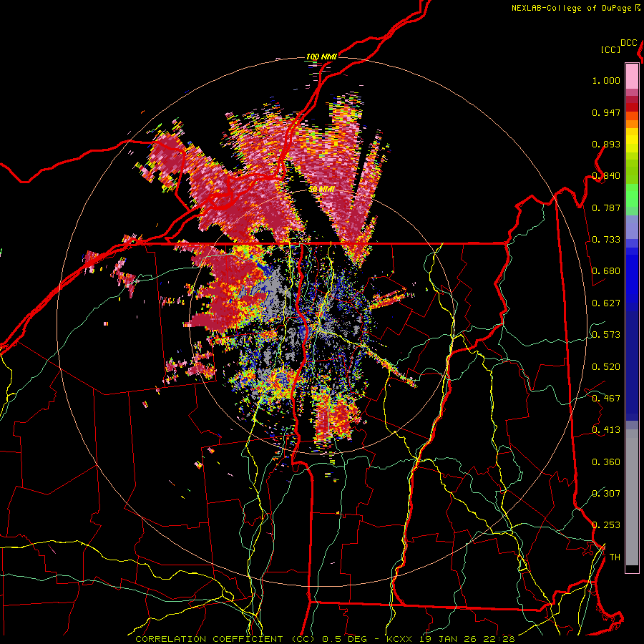Click the 0.840 scale label

[x=606, y=176]
